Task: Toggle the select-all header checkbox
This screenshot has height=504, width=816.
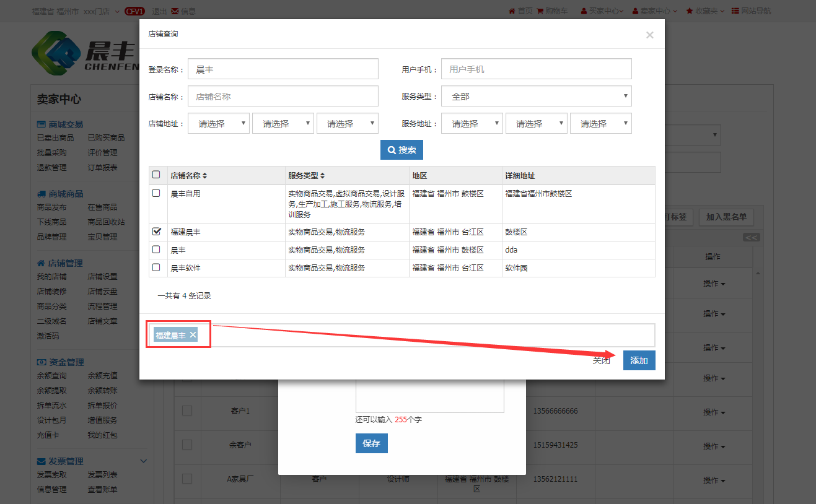Action: [156, 175]
